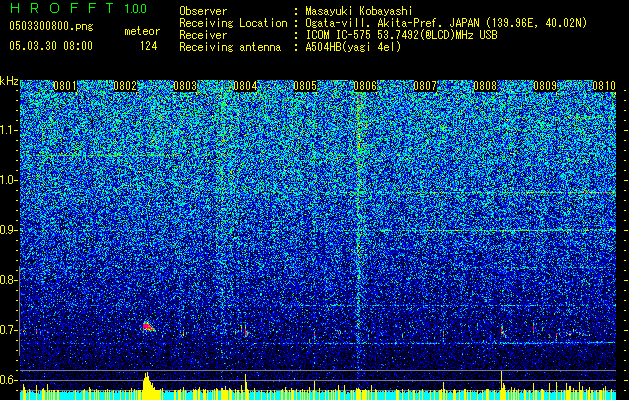Click the 'Receiving Location' label
Image resolution: width=629 pixels, height=400 pixels.
click(x=233, y=23)
